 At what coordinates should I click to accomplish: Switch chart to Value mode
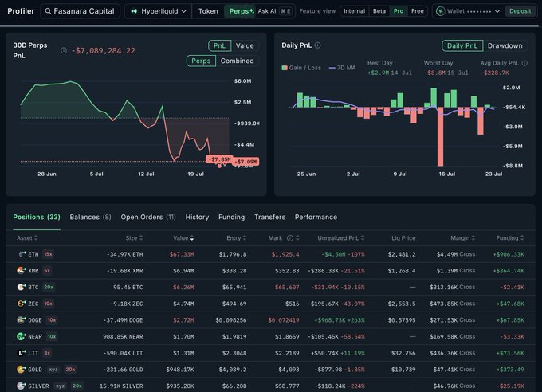tap(245, 45)
